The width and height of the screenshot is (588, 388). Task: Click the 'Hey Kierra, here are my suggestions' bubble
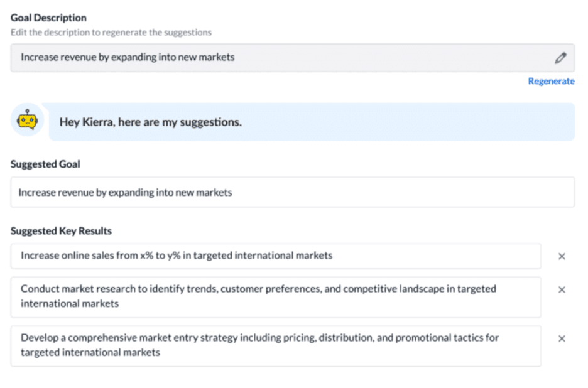[x=311, y=122]
